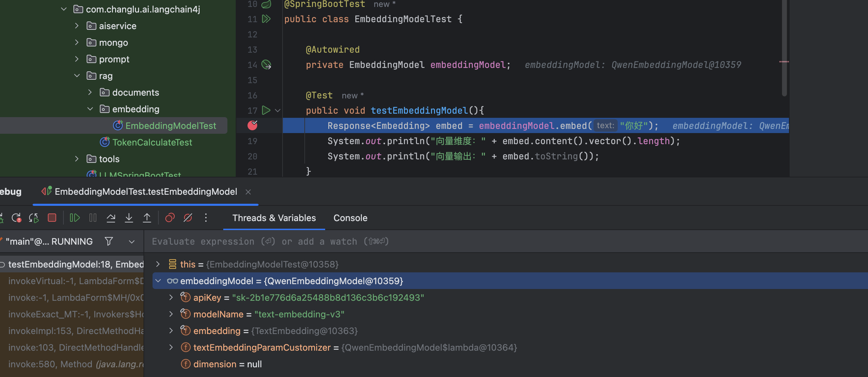Click the Pause Program icon

[93, 218]
